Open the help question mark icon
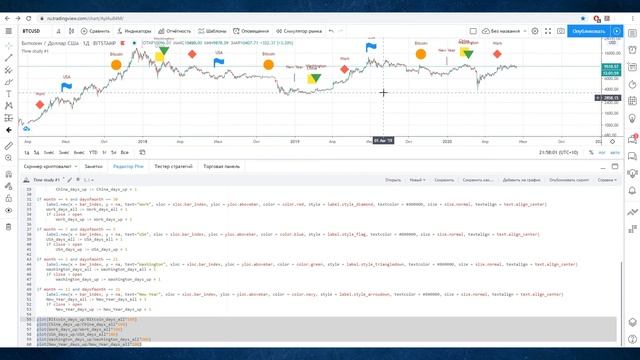This screenshot has width=640, height=360. click(x=633, y=339)
